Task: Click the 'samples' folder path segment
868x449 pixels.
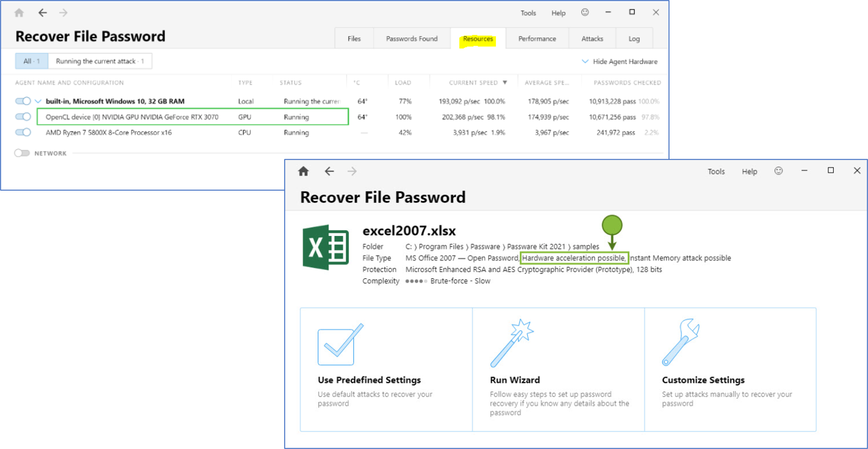Action: pos(586,246)
